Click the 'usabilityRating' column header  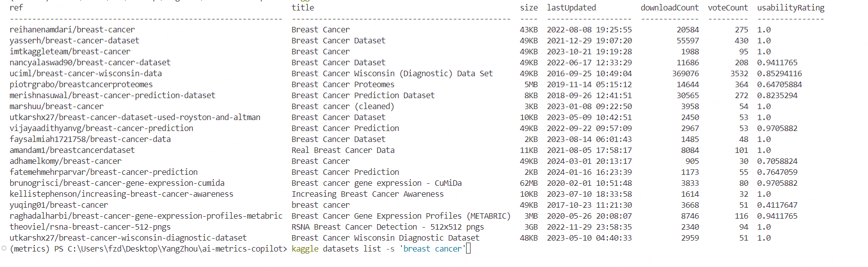[x=790, y=8]
